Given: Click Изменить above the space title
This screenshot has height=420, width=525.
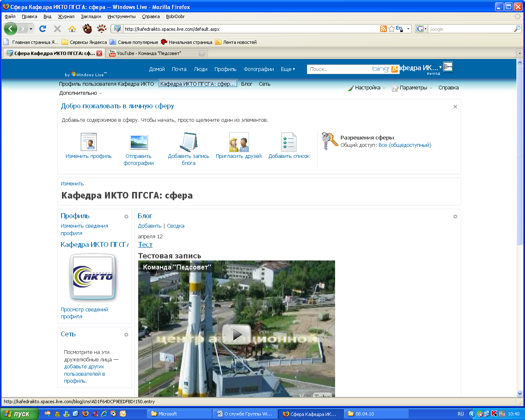Looking at the screenshot, I should tap(72, 184).
